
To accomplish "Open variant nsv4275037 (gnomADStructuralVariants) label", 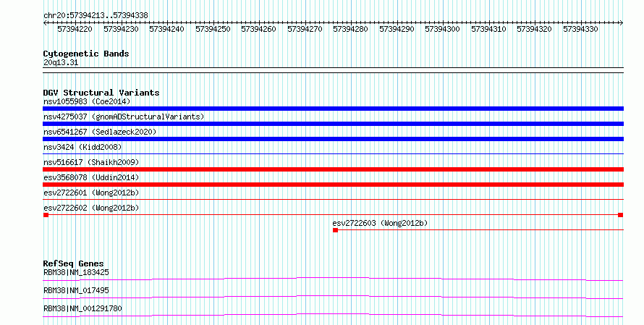I will point(124,117).
